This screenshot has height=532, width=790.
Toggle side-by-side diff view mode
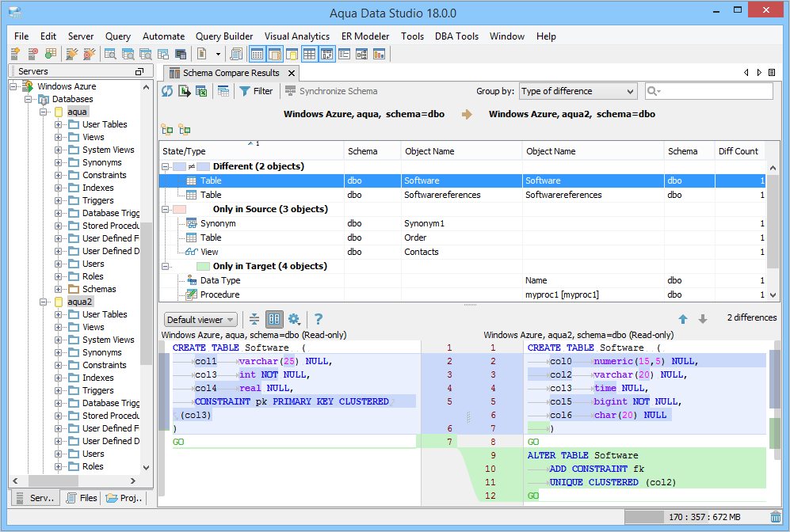pos(275,319)
